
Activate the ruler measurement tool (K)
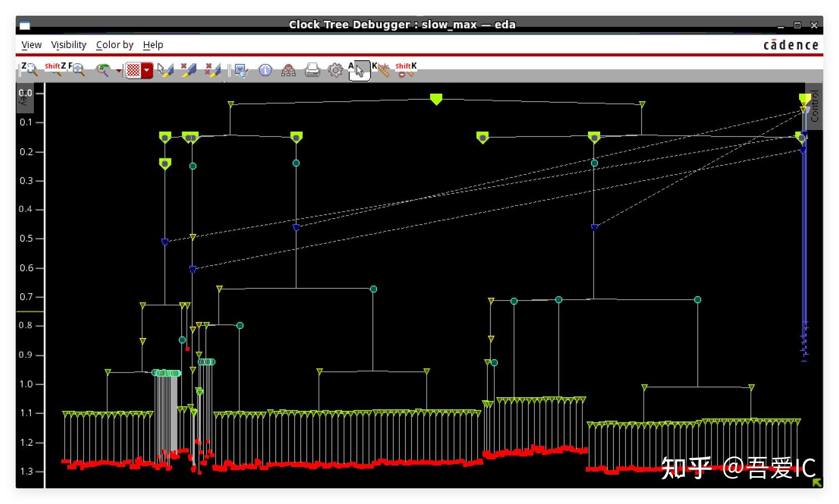[x=383, y=71]
